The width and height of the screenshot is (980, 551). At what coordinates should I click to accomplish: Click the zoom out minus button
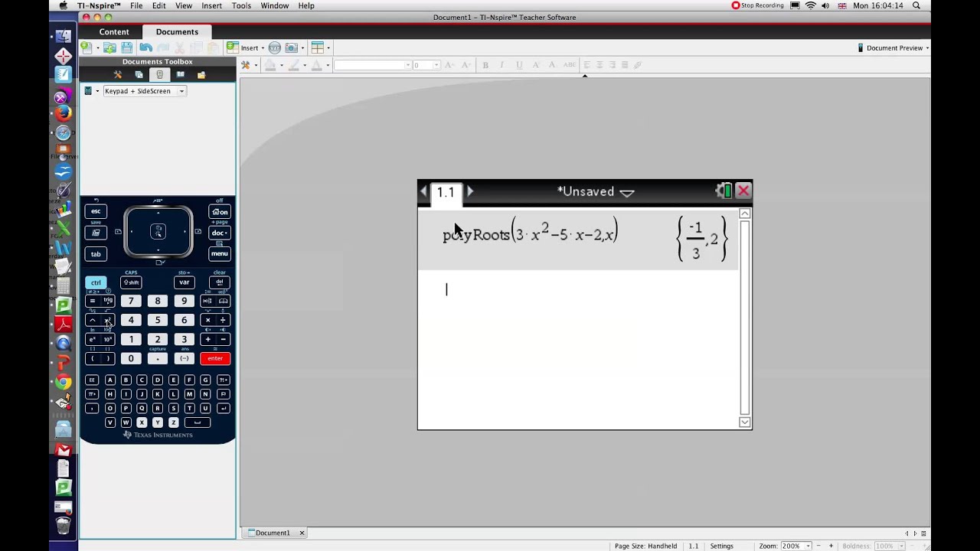click(819, 546)
